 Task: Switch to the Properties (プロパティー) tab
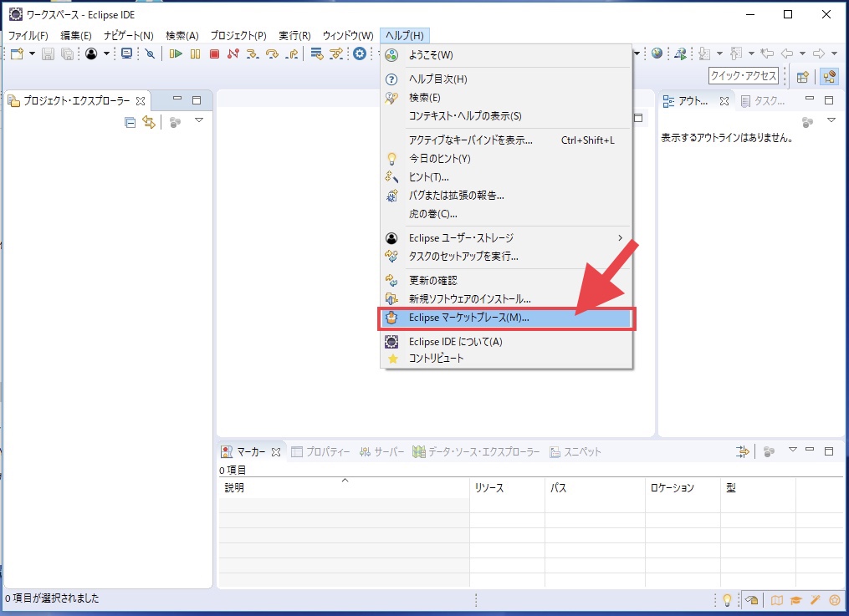(320, 452)
